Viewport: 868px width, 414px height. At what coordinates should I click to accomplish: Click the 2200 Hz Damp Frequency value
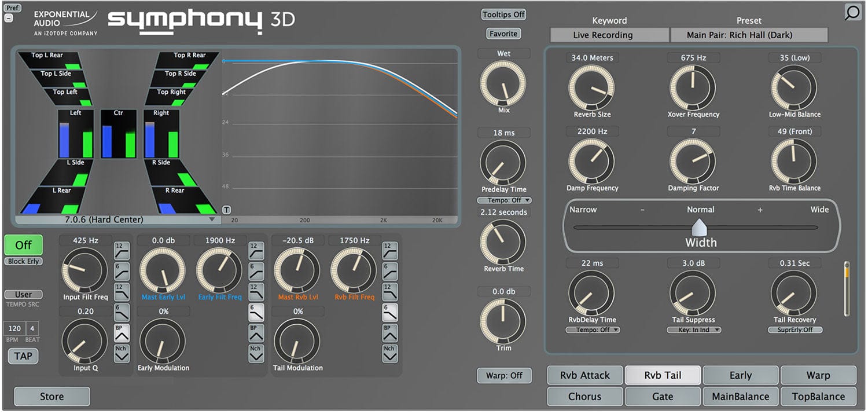tap(592, 131)
